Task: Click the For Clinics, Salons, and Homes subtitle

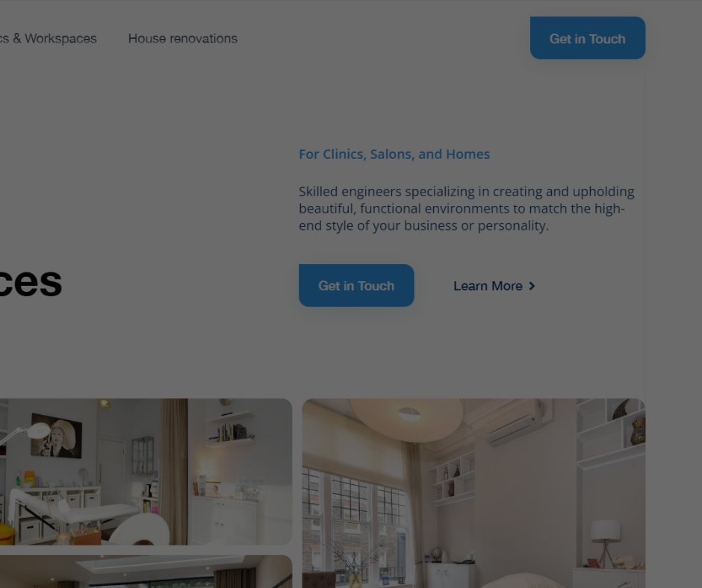Action: 394,154
